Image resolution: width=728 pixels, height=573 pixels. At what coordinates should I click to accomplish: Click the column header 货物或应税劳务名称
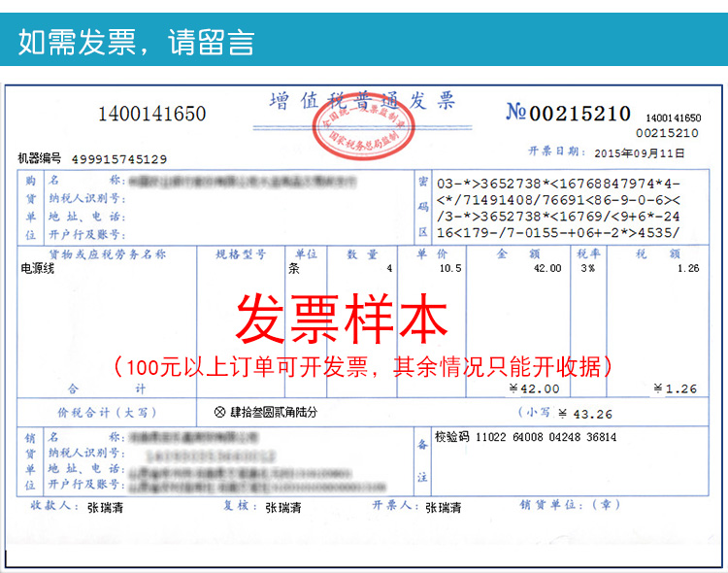(x=107, y=254)
